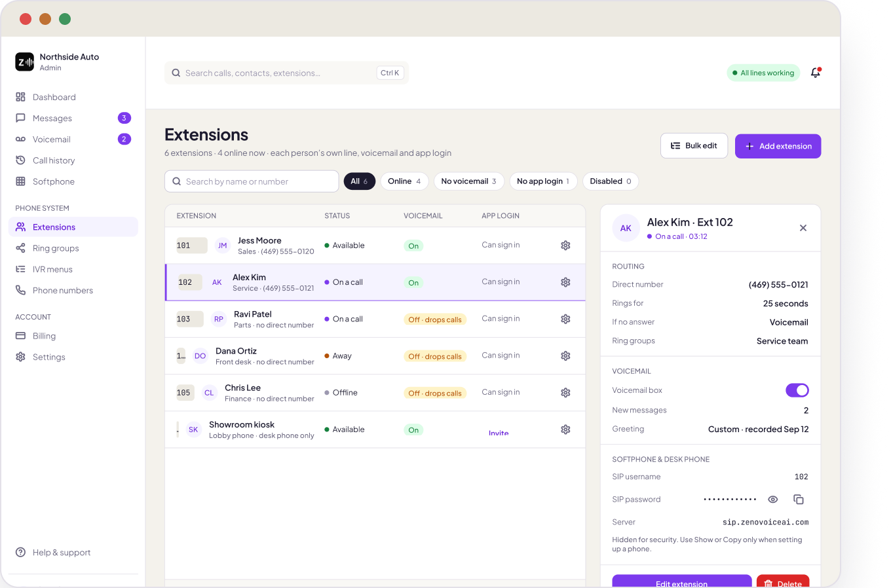Click the Voicemail unread badge showing 2
The width and height of the screenshot is (891, 588).
[124, 139]
